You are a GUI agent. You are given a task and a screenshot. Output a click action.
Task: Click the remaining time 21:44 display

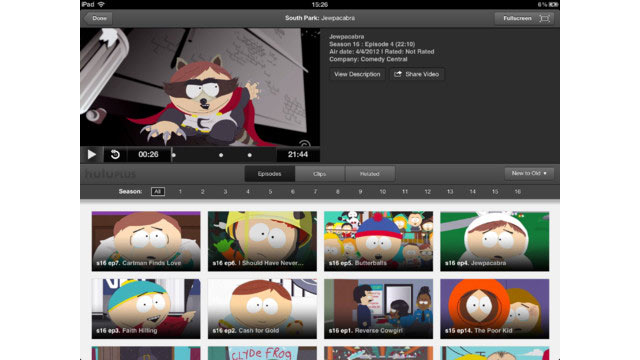click(x=298, y=154)
